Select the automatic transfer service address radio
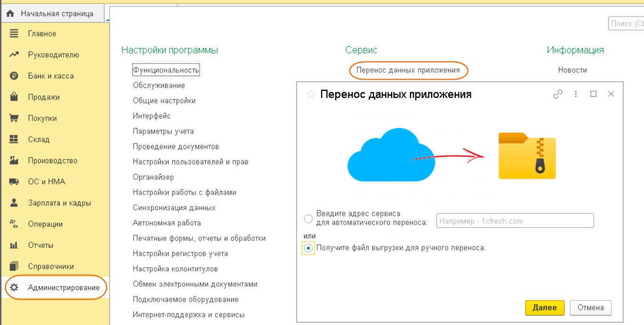This screenshot has height=325, width=644. point(308,219)
